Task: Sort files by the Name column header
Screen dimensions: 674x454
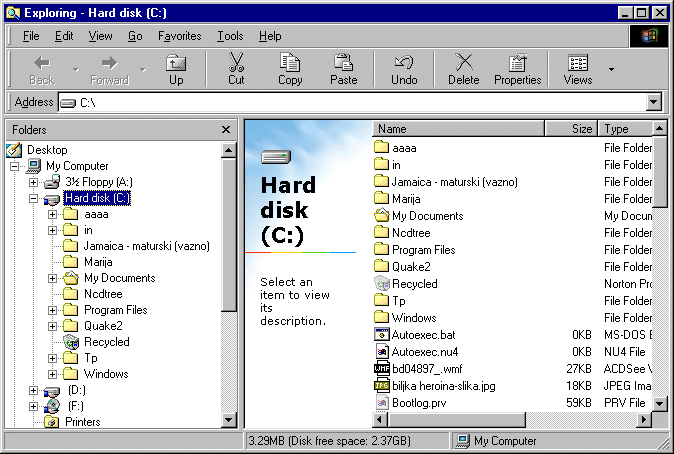Action: 458,129
